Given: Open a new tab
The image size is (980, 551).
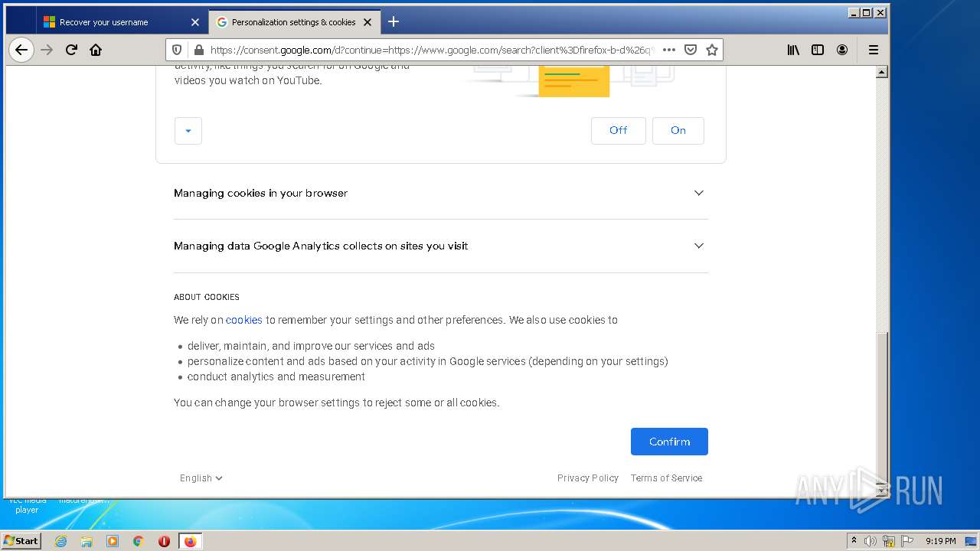Looking at the screenshot, I should [394, 21].
